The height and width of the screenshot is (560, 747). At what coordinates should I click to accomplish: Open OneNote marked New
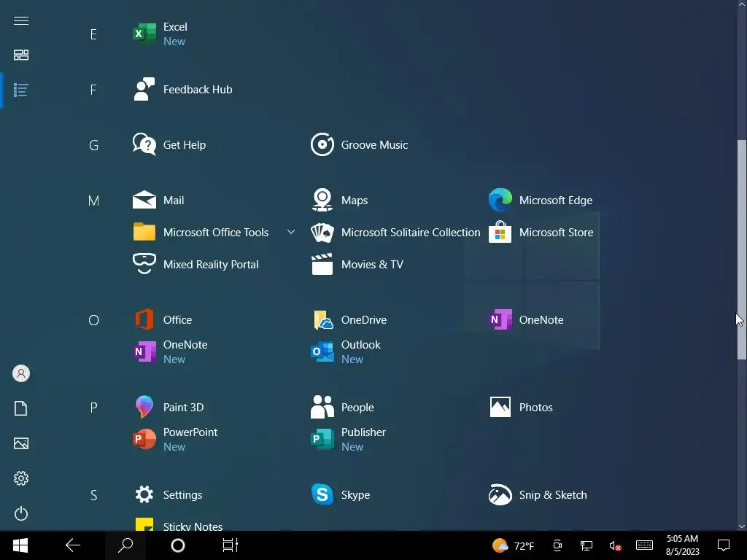pyautogui.click(x=171, y=352)
